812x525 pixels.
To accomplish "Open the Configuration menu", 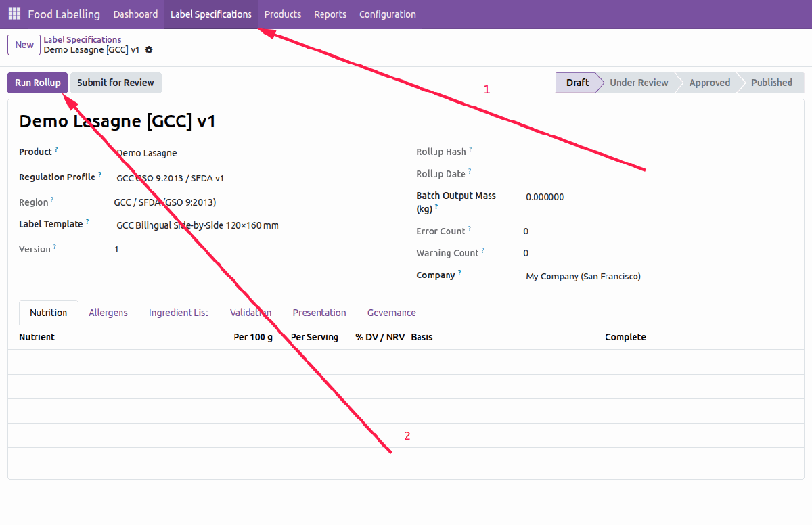I will (x=388, y=14).
